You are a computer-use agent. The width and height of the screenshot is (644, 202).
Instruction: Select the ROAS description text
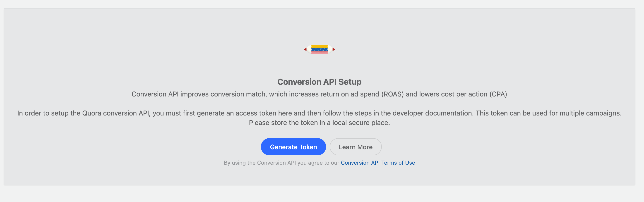click(x=319, y=94)
